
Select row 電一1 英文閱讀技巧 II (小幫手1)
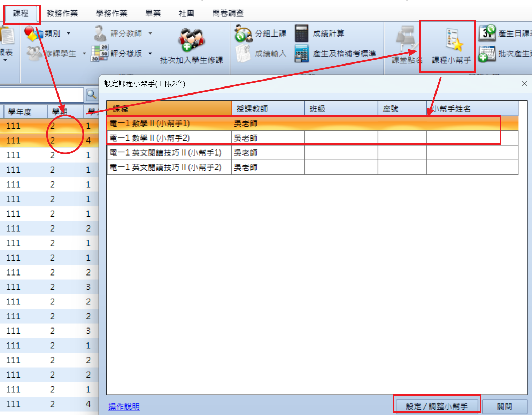click(x=313, y=153)
